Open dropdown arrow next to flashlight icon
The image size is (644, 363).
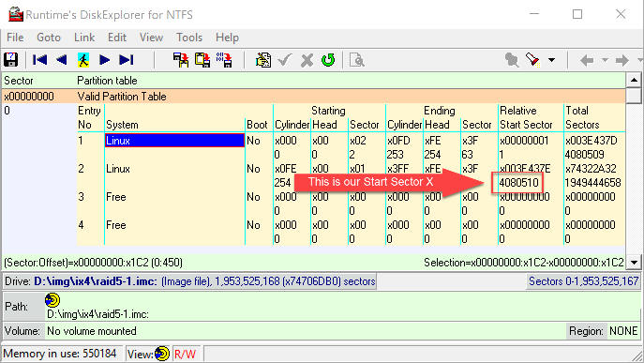(x=551, y=60)
